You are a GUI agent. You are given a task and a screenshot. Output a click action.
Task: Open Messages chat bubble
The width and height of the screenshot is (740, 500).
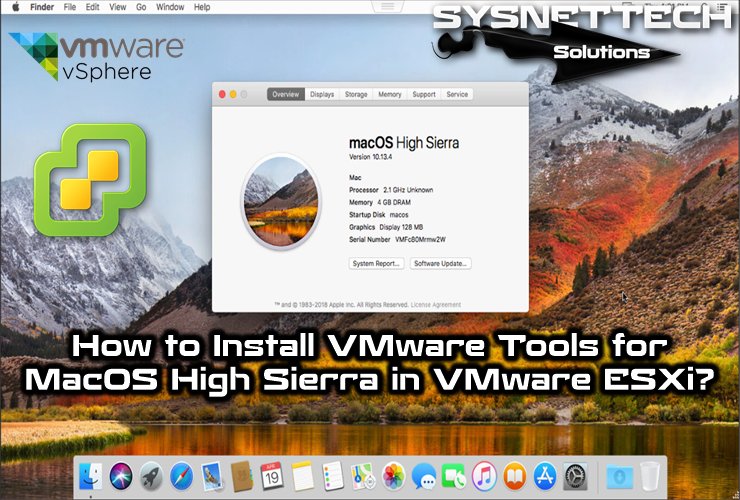[x=423, y=476]
